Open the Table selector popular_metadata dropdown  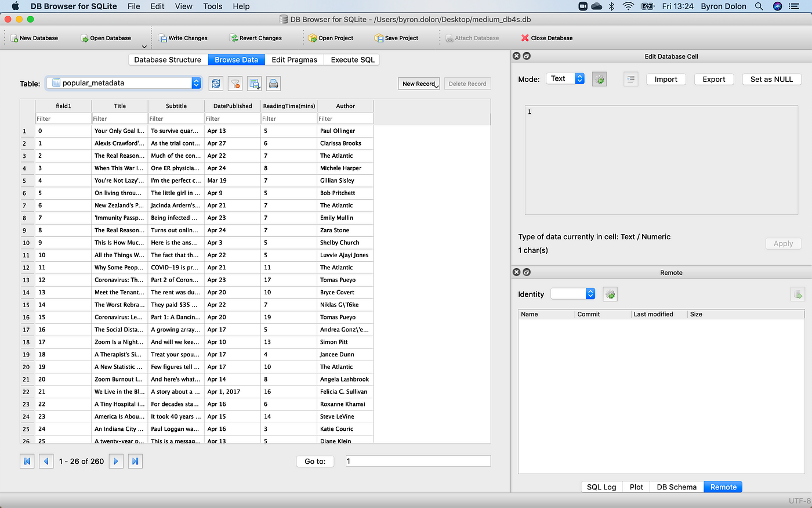pyautogui.click(x=124, y=83)
